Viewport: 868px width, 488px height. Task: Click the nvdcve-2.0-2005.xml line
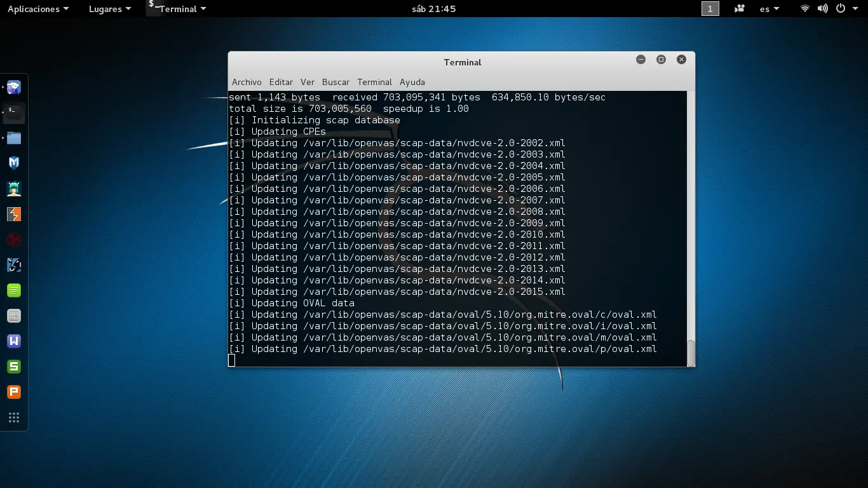397,177
